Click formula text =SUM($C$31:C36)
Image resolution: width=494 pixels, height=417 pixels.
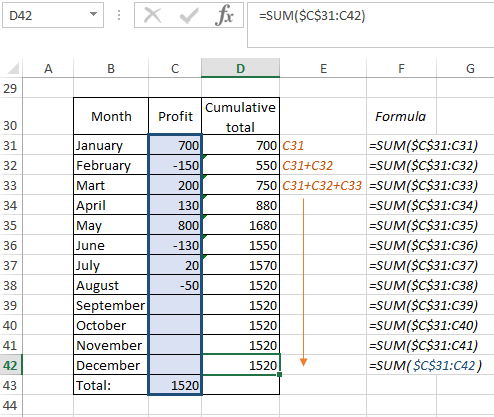423,246
